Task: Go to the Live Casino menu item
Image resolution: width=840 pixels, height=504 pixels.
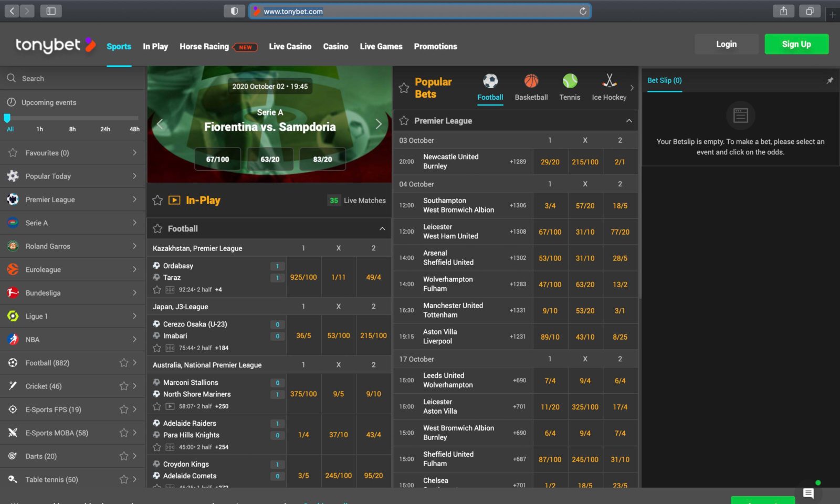Action: click(x=290, y=46)
